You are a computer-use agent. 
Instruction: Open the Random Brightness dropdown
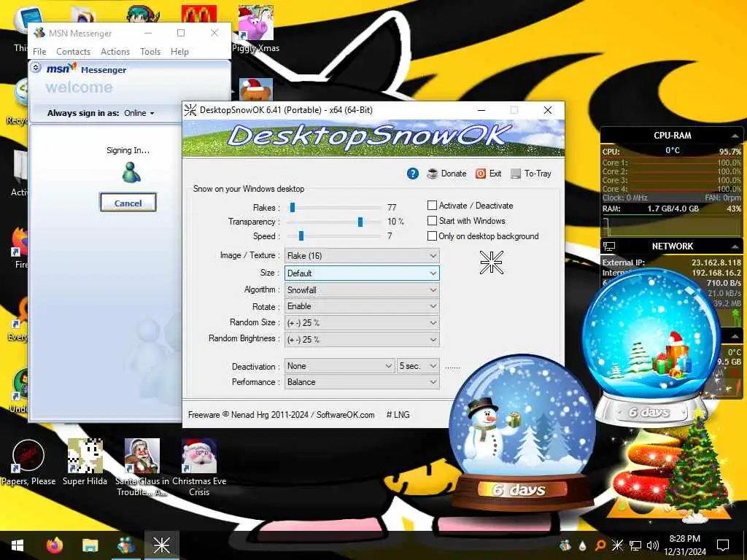coord(362,340)
